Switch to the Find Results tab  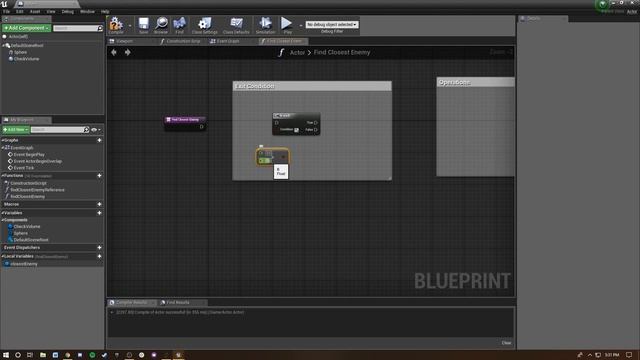coord(178,302)
